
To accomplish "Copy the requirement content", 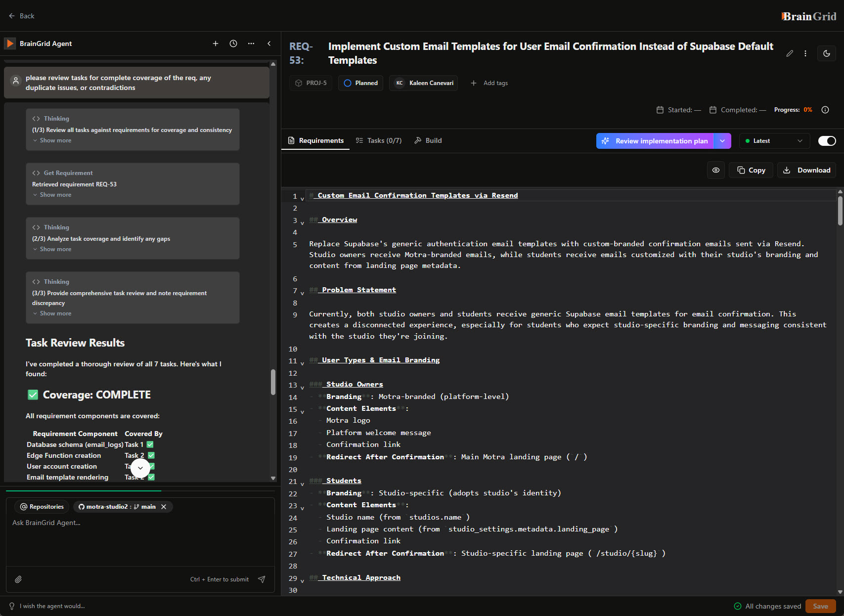I will (x=751, y=170).
